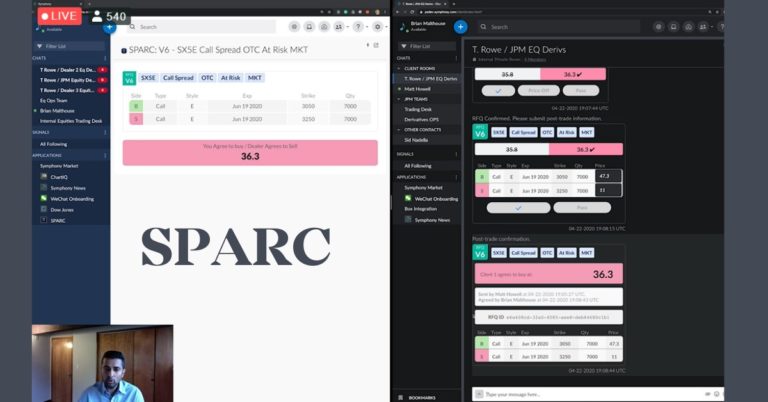
Task: Click the Price Off button
Action: click(x=538, y=91)
